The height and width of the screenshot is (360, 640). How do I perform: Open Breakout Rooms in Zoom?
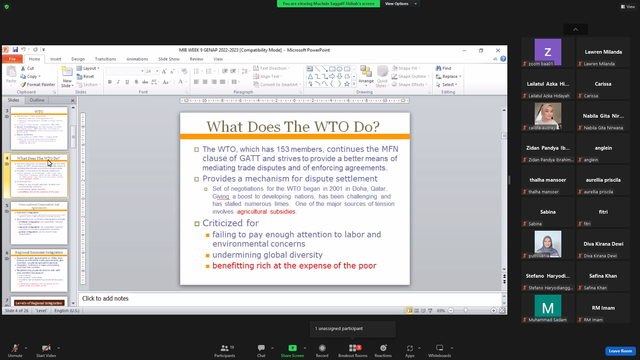353,350
